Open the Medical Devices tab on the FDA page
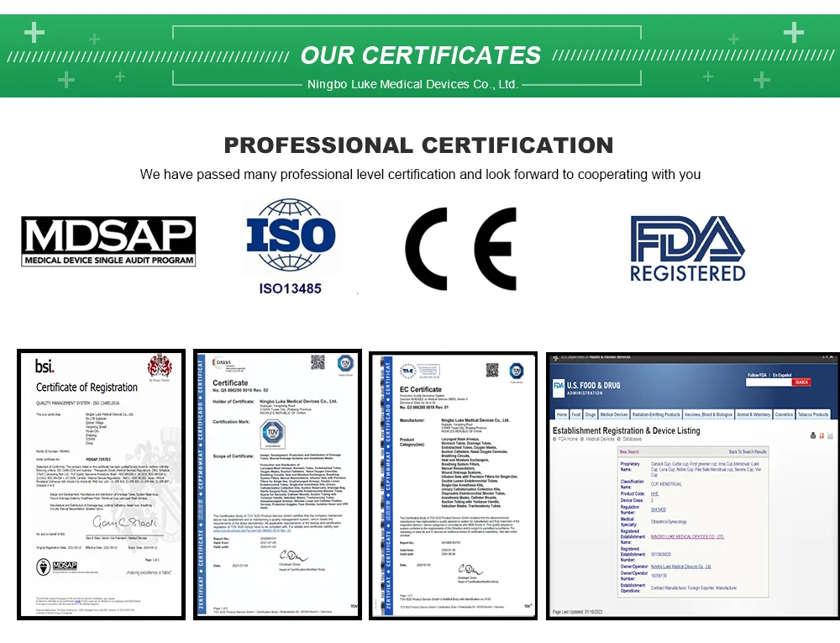Screen dimensions: 840x643 [614, 414]
